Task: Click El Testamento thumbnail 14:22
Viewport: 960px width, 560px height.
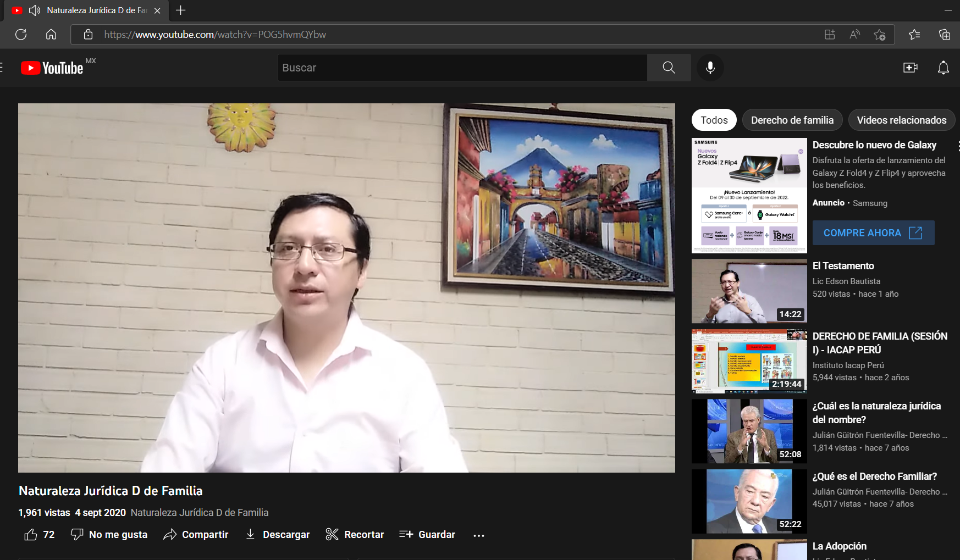Action: 749,291
